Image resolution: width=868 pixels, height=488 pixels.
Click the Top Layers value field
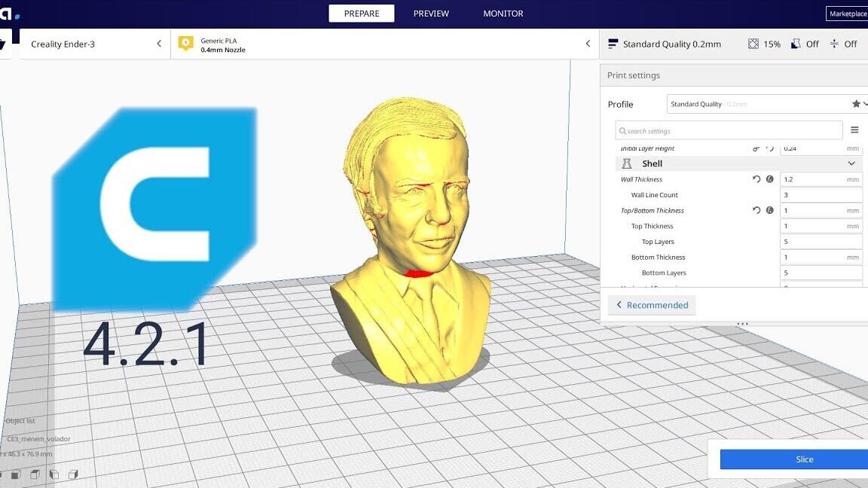pyautogui.click(x=821, y=241)
